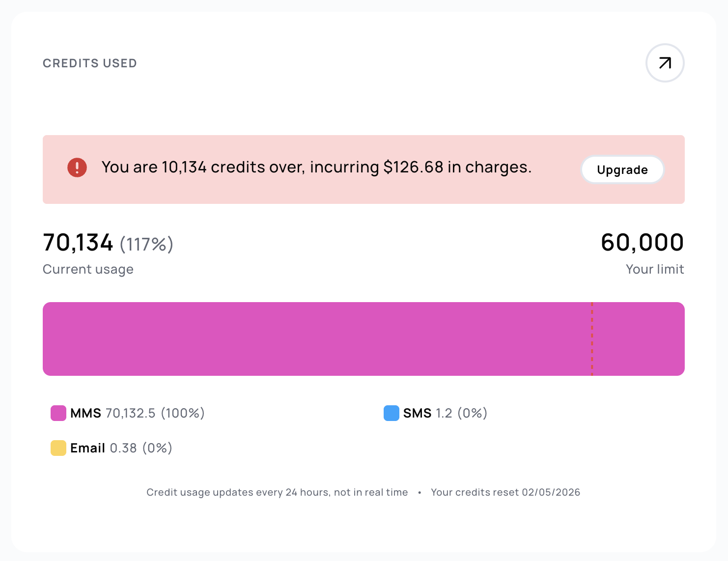Click the red dashed limit marker
Viewport: 728px width, 561px height.
coord(592,339)
